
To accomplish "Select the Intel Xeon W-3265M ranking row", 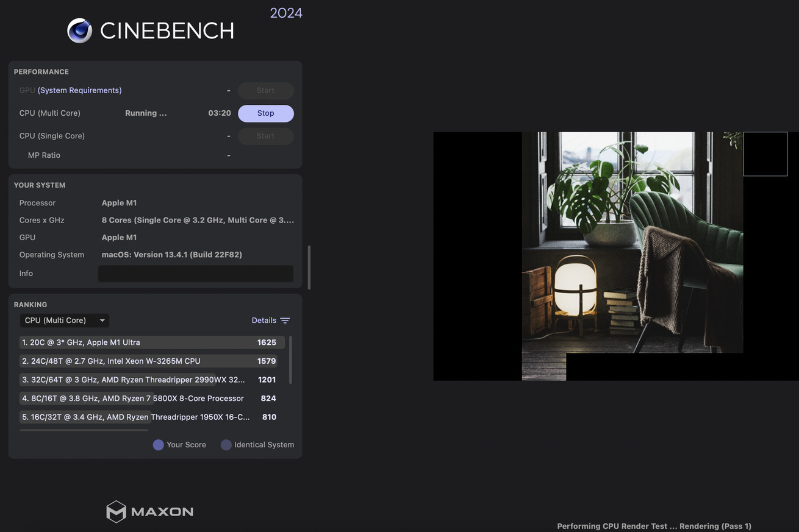I will coord(152,361).
